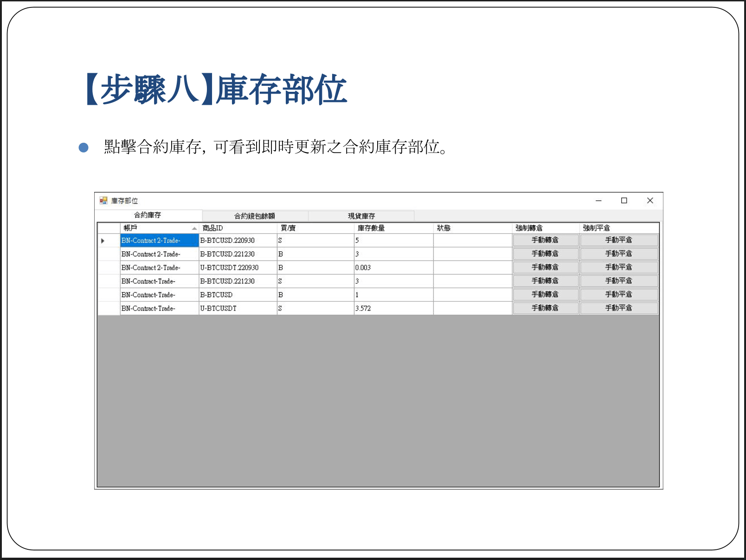The width and height of the screenshot is (746, 560).
Task: Select the row indicator arrow of the first row
Action: (x=103, y=241)
